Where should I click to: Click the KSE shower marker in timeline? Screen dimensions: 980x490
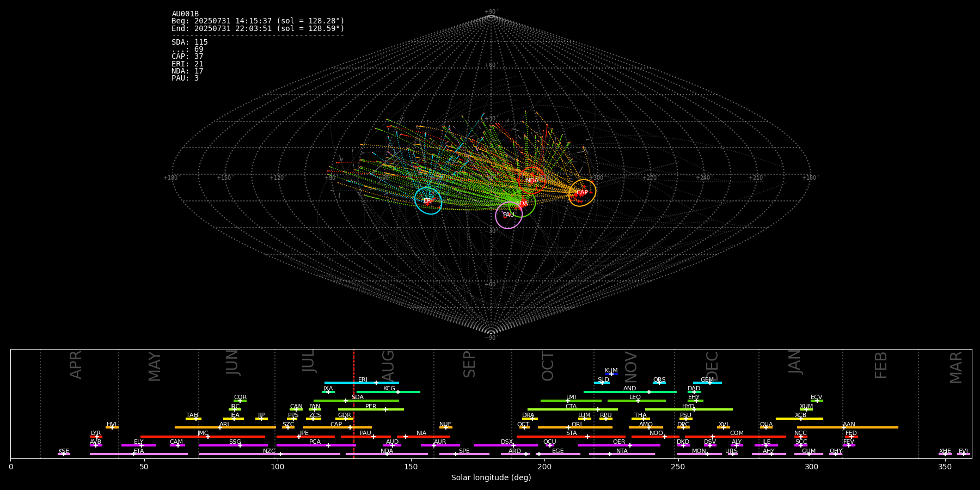pos(64,454)
